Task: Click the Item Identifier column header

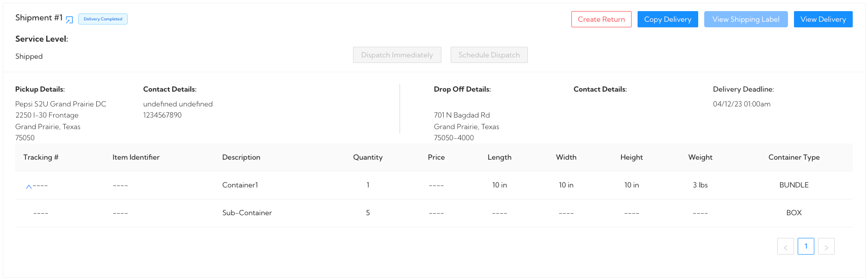Action: point(136,157)
